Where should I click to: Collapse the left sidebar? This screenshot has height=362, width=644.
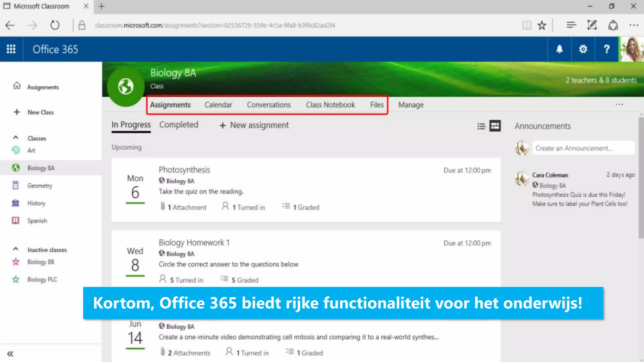tap(10, 354)
